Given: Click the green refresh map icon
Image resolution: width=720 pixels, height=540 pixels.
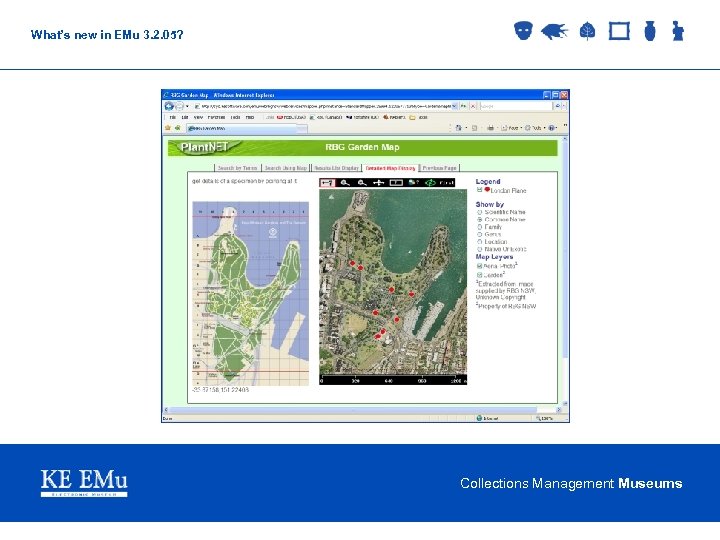Looking at the screenshot, I should click(430, 183).
